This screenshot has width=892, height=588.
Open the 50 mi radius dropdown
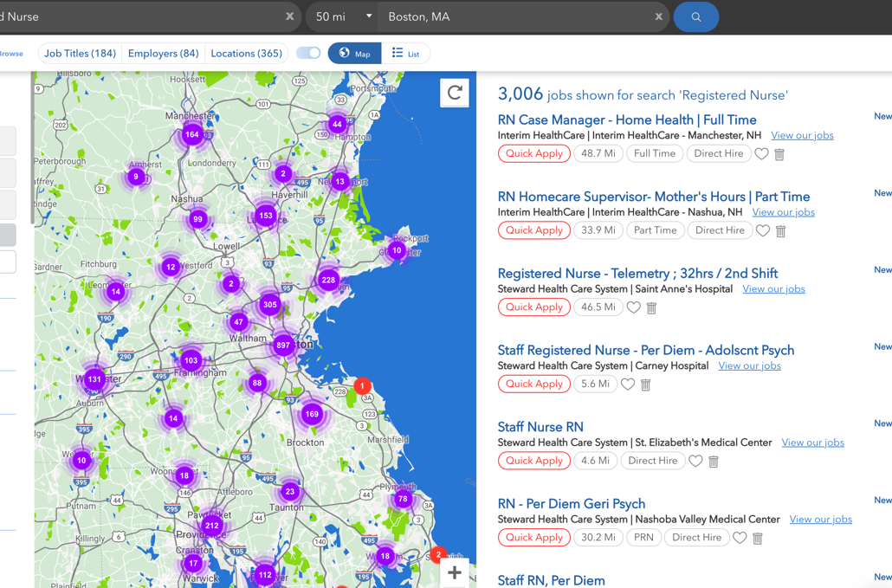click(343, 16)
